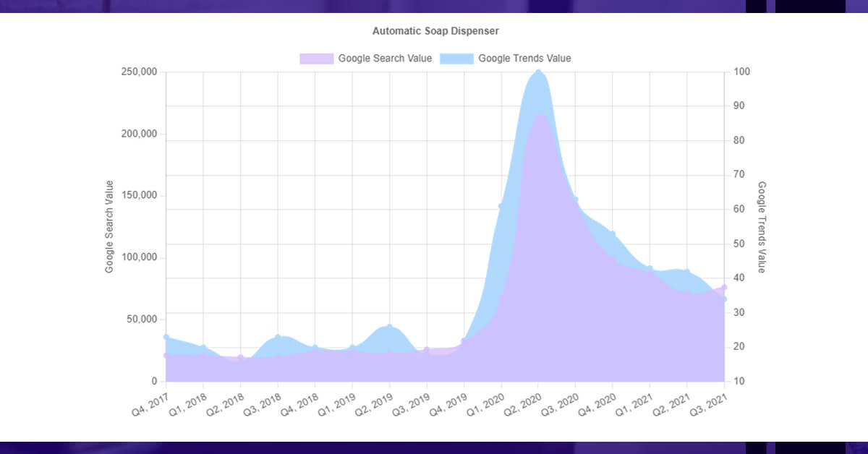Viewport: 868px width, 454px height.
Task: Click the right axis tick 90
Action: (x=739, y=106)
